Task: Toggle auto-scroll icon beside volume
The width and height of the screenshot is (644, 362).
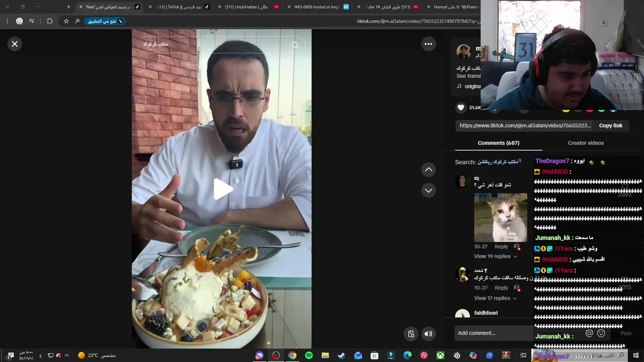Action: point(411,333)
